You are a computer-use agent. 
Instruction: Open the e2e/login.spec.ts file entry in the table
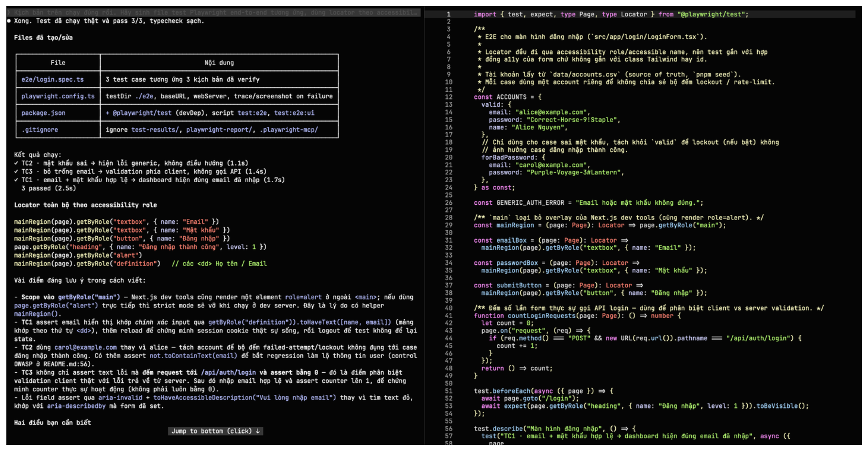52,80
